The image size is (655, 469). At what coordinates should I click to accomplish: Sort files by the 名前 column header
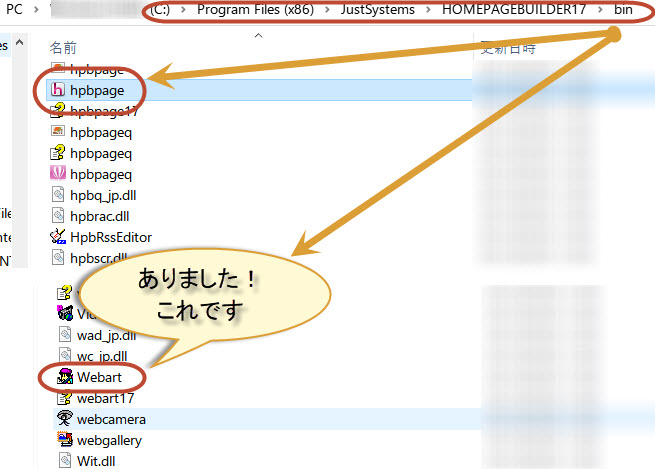[63, 48]
